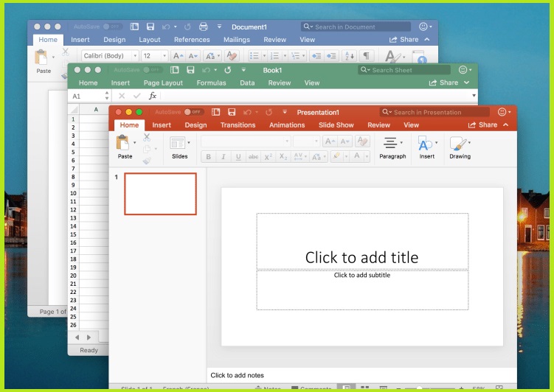Viewport: 554px width, 392px height.
Task: Click the Decrease Indent icon in Word
Action: tap(316, 56)
